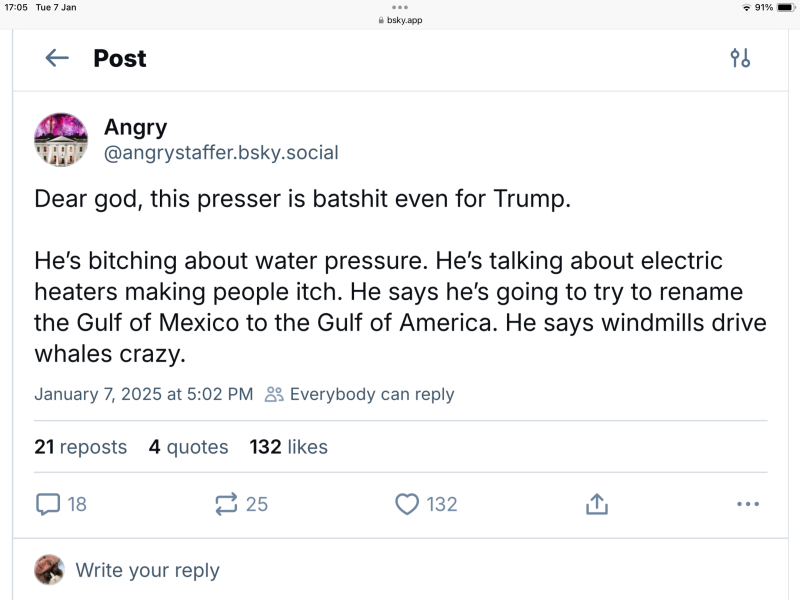Open @angrystaffer.bsky.social handle link
The width and height of the screenshot is (800, 600).
[221, 153]
